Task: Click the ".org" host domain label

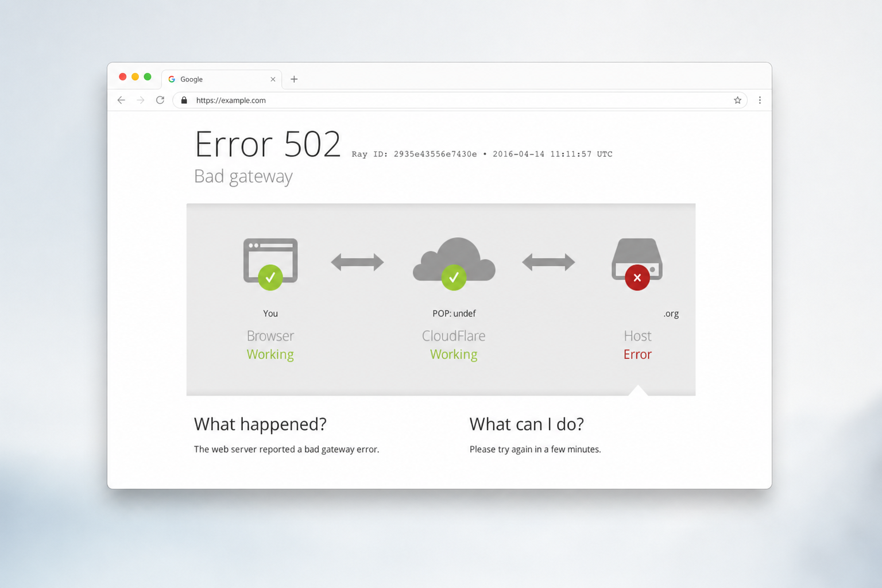Action: 671,314
